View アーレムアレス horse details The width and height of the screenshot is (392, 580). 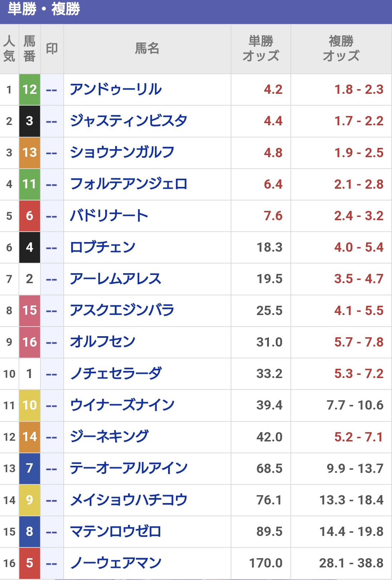[x=116, y=279]
